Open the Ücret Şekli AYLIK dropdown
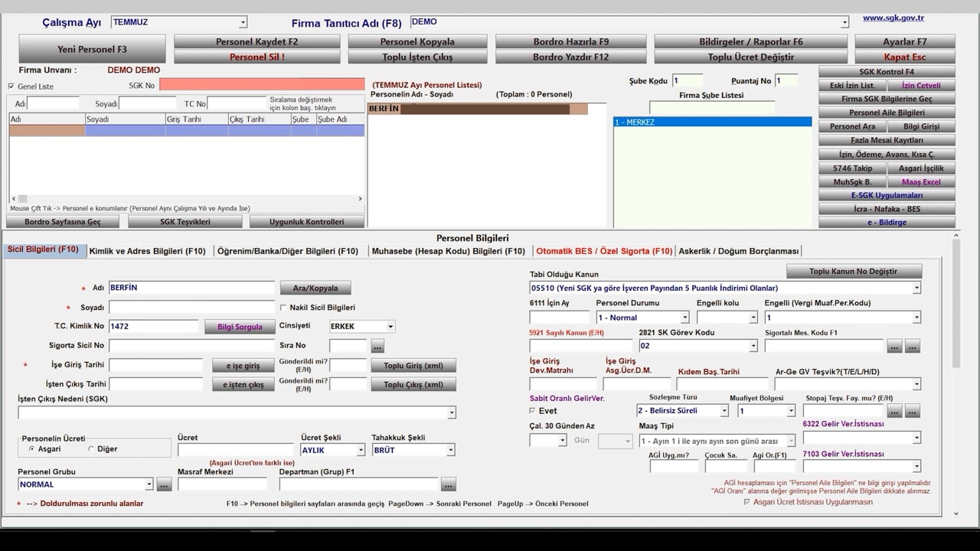The width and height of the screenshot is (980, 551). coord(361,451)
